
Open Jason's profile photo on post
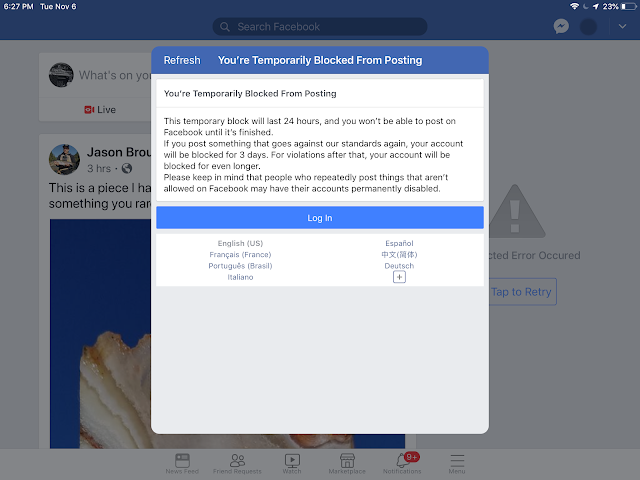tap(64, 159)
